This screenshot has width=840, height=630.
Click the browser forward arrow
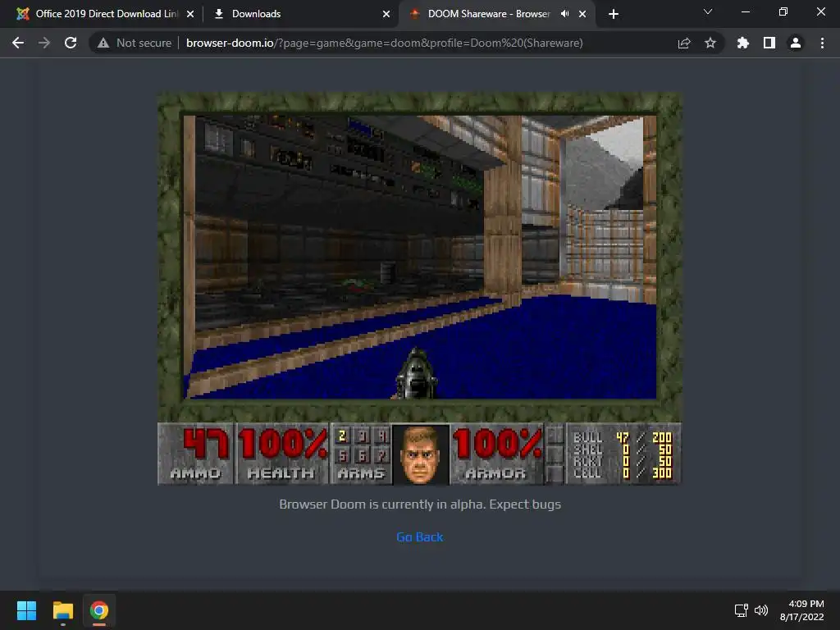[44, 43]
